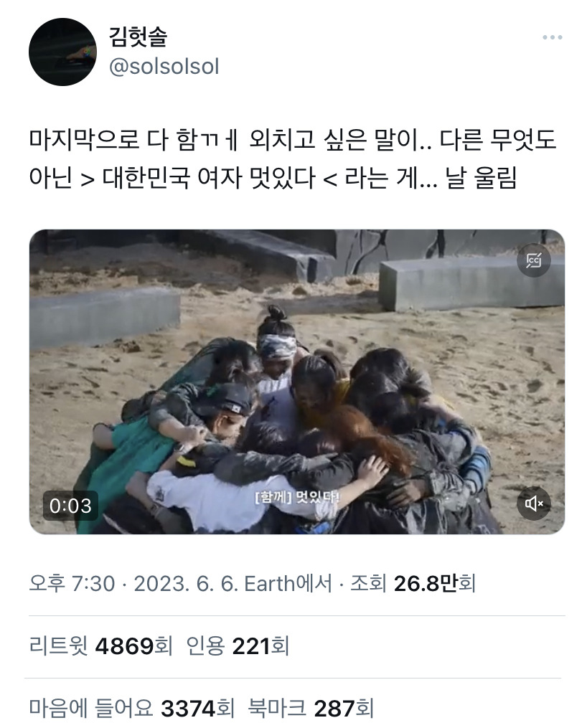Image resolution: width=582 pixels, height=728 pixels.
Task: Toggle closed captions on the video
Action: pyautogui.click(x=534, y=260)
